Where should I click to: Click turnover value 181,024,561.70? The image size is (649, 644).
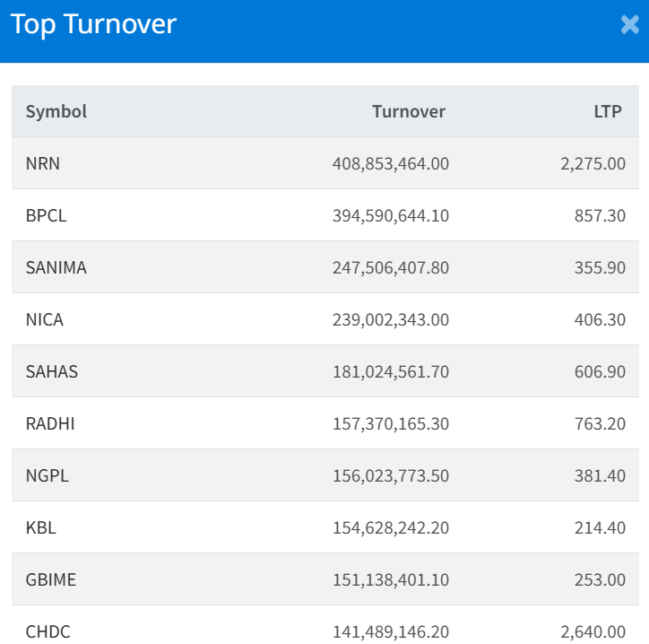[391, 371]
